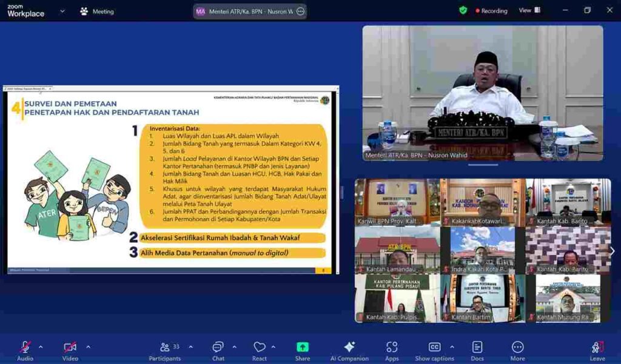Open the View layout menu
Viewport: 621px width, 364px height.
coord(529,10)
